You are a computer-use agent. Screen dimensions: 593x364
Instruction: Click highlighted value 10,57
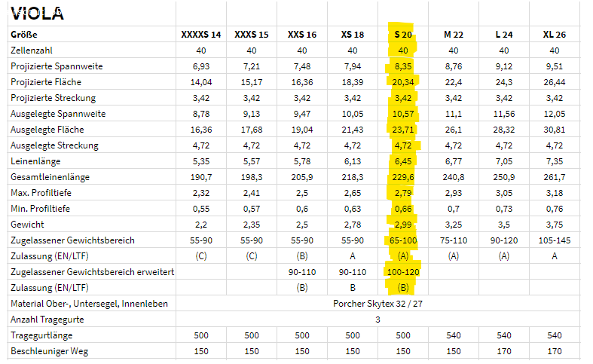click(x=403, y=114)
